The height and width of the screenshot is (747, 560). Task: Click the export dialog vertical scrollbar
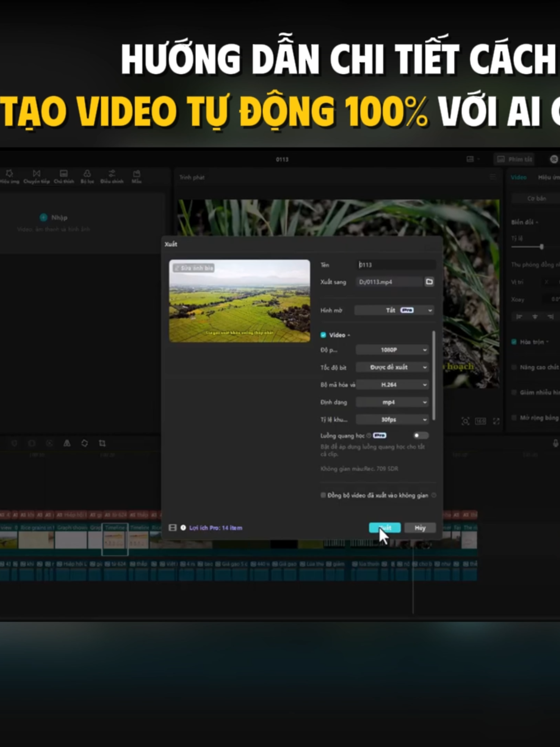click(x=433, y=375)
